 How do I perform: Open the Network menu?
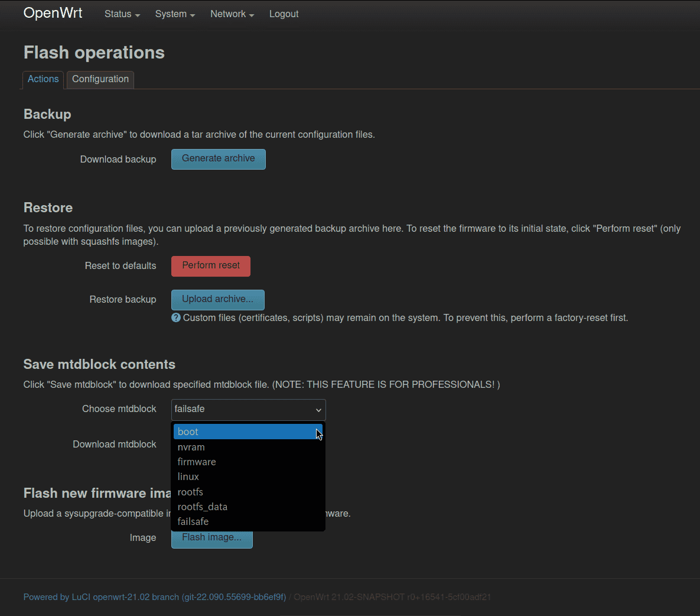pos(232,14)
